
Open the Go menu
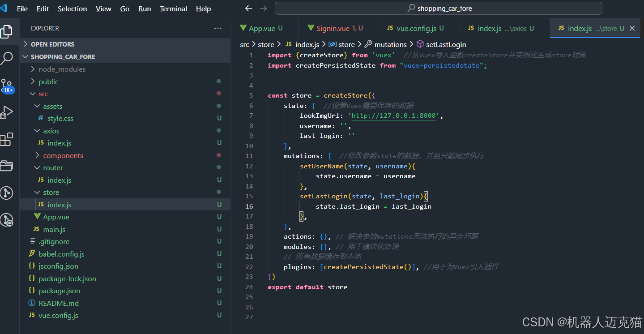click(x=125, y=9)
